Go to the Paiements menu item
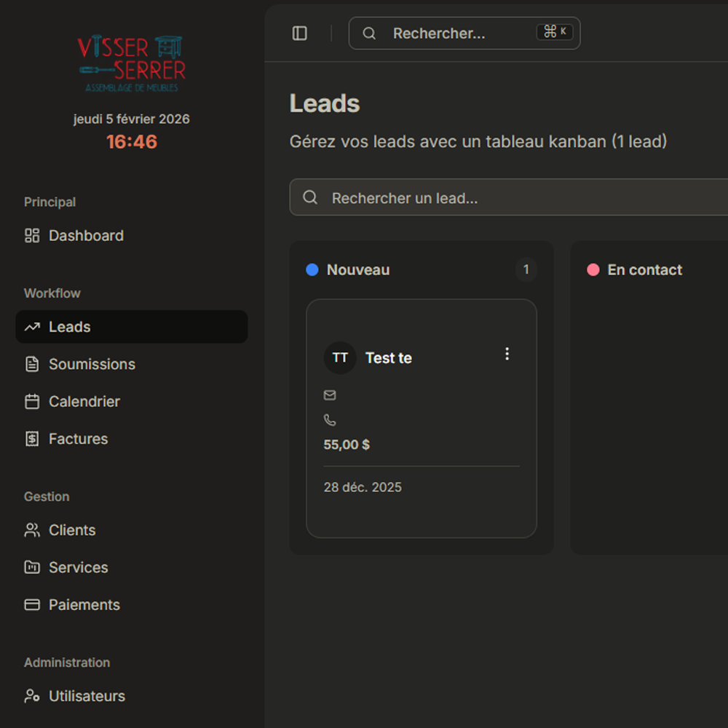The width and height of the screenshot is (728, 728). (x=84, y=605)
